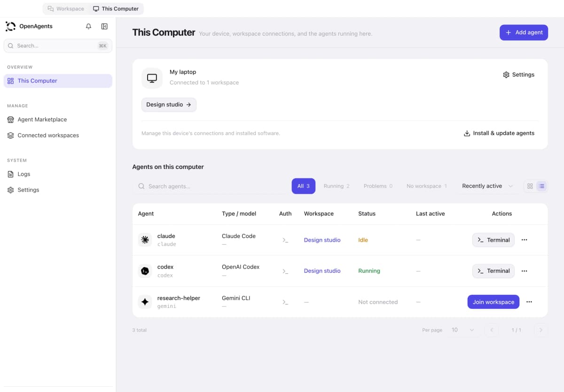This screenshot has width=564, height=392.
Task: Focus the sidebar Search field
Action: (58, 46)
